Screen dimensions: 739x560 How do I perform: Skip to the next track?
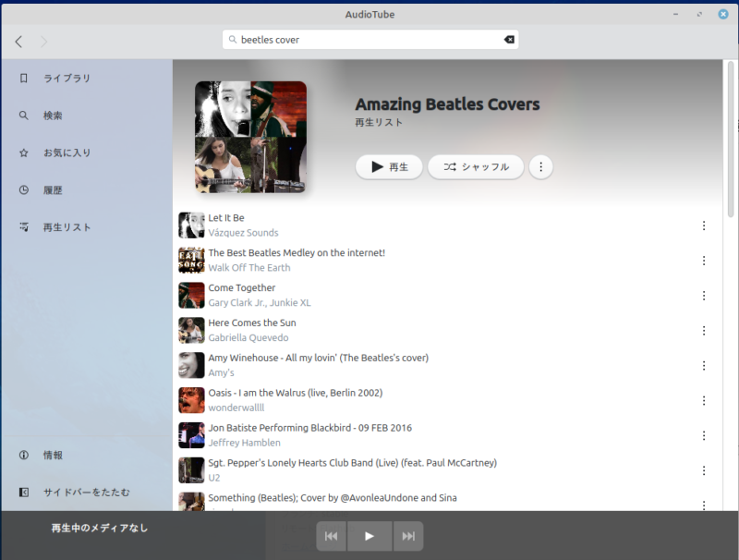coord(408,536)
